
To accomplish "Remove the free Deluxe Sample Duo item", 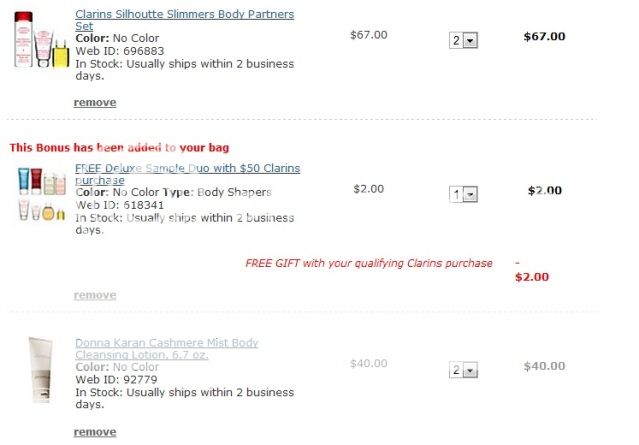I will coord(95,295).
